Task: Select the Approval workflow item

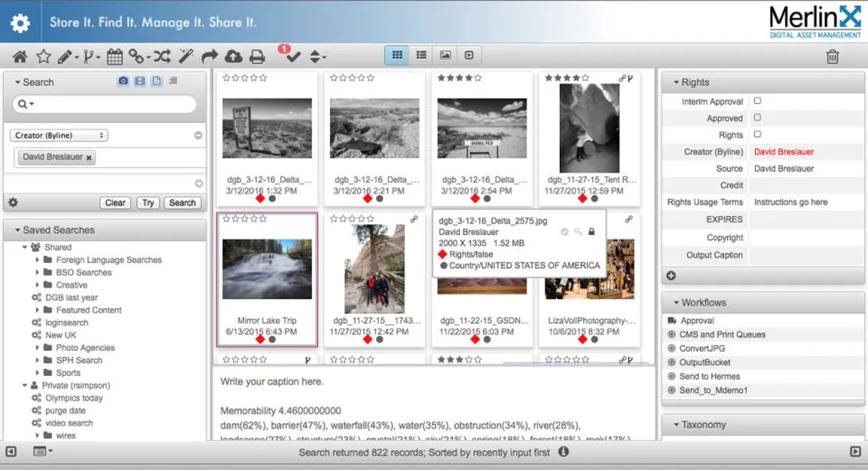Action: (697, 320)
